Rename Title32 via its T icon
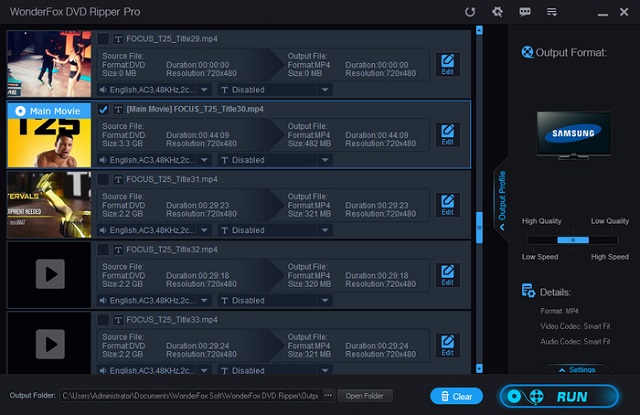This screenshot has height=415, width=640. tap(118, 250)
